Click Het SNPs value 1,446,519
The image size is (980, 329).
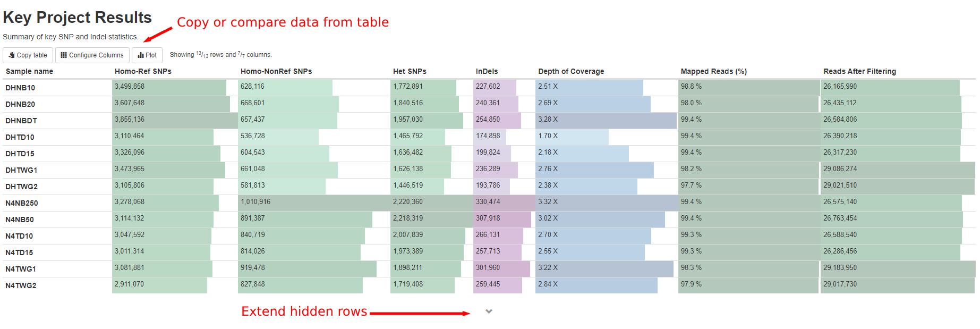408,185
